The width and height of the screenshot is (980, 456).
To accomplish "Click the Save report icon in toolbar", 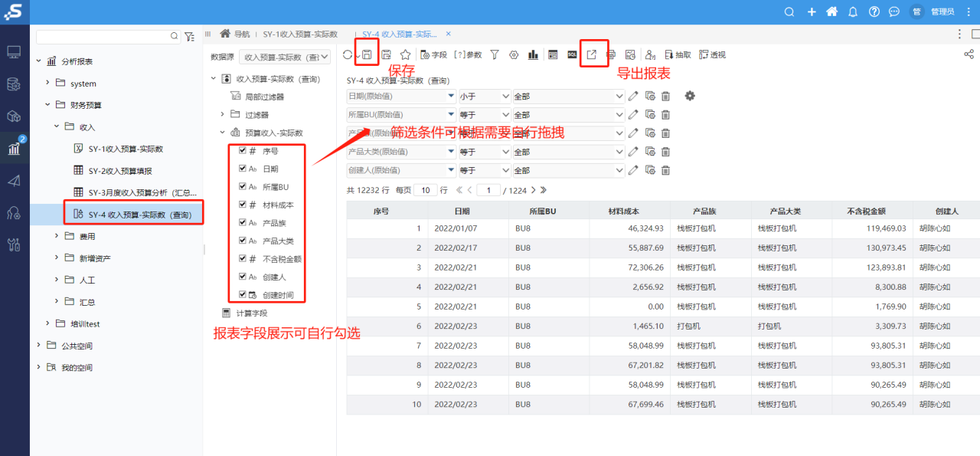I will [x=367, y=54].
